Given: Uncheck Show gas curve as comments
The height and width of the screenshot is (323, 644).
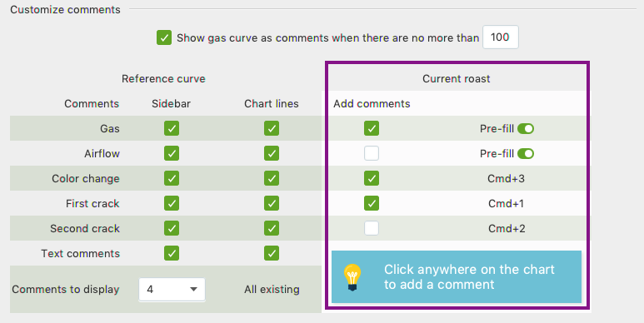Looking at the screenshot, I should click(x=164, y=37).
